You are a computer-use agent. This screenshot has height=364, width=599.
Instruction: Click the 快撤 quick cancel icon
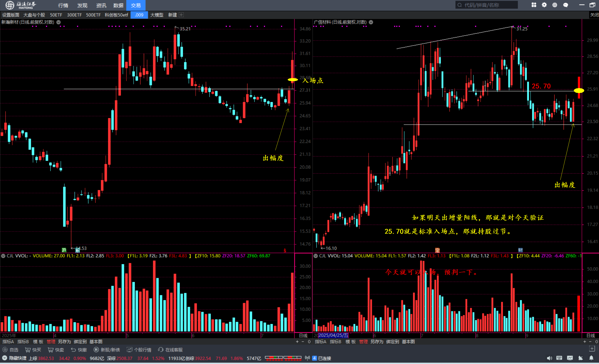coord(73,350)
